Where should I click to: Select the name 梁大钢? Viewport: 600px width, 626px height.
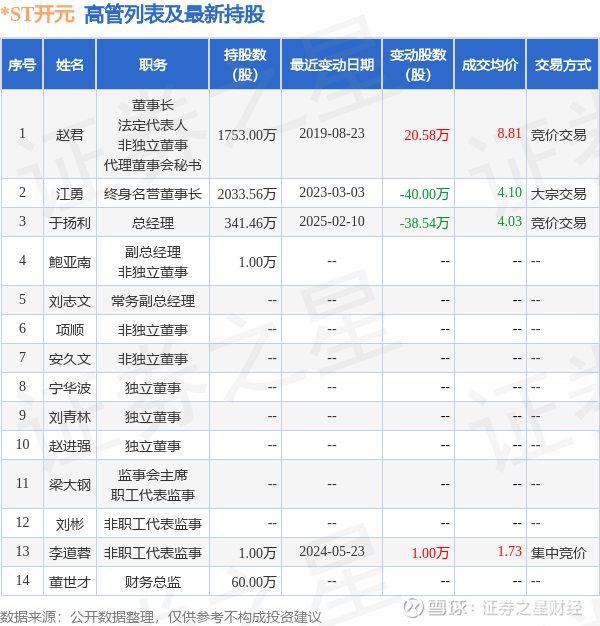click(x=69, y=485)
